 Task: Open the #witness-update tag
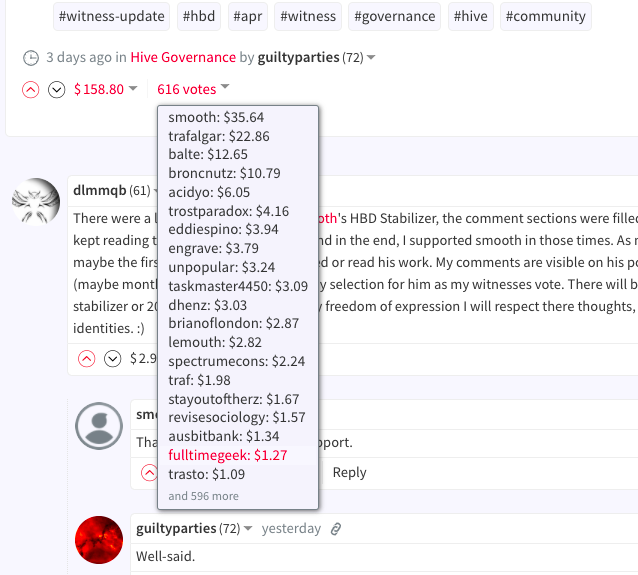coord(111,16)
